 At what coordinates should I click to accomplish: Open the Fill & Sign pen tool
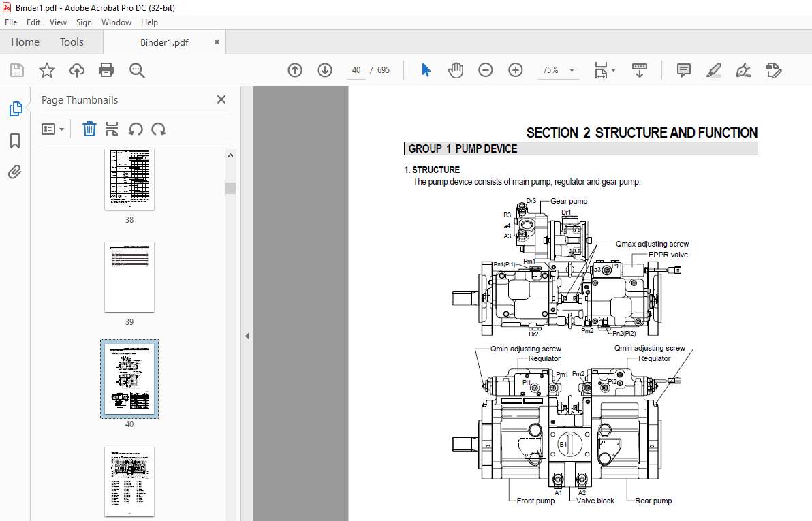(x=744, y=70)
